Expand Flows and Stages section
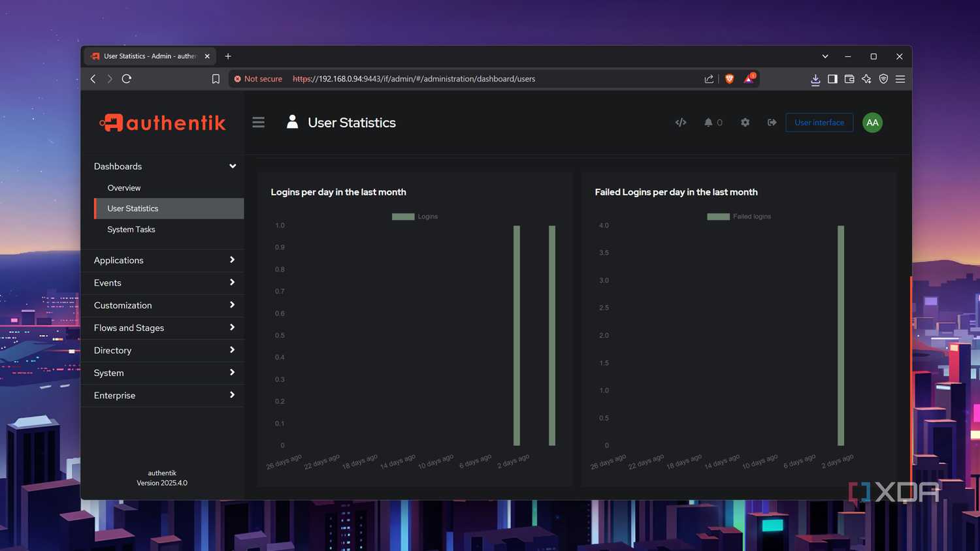The width and height of the screenshot is (980, 551). click(163, 328)
